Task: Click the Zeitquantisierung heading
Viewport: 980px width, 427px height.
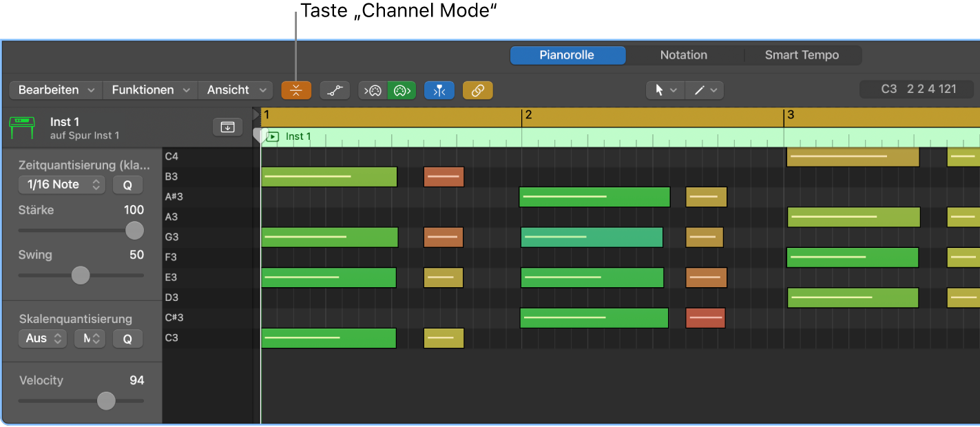Action: 84,165
